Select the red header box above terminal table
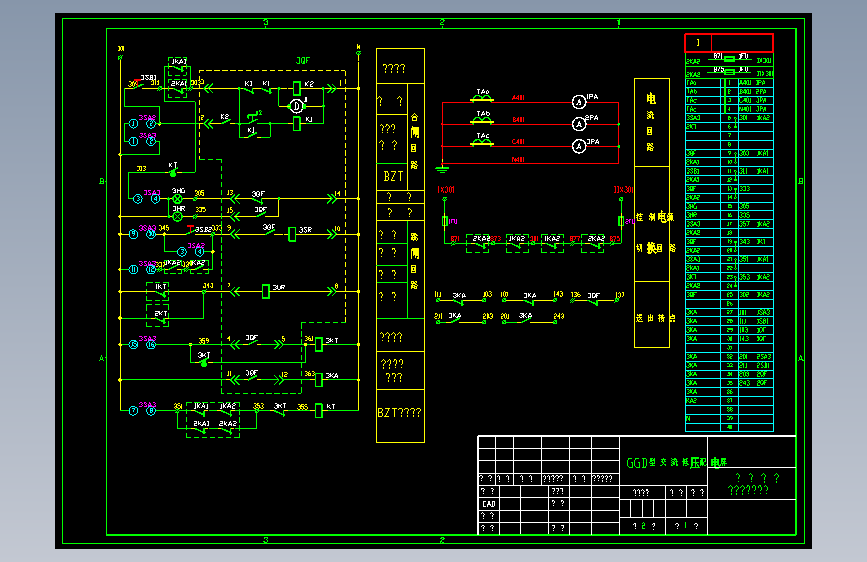Viewport: 867px width, 562px height. 729,43
